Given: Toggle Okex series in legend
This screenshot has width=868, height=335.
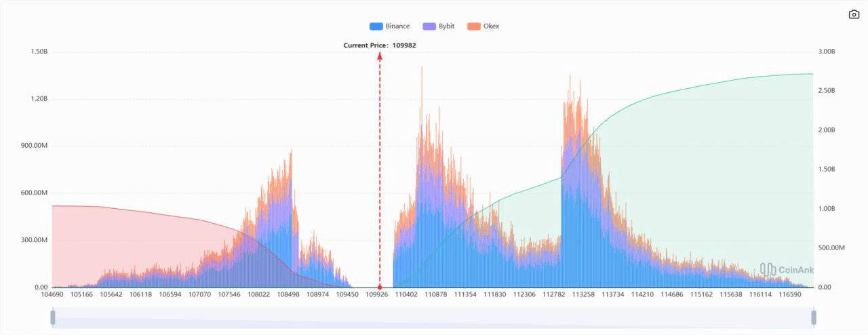Looking at the screenshot, I should [483, 26].
